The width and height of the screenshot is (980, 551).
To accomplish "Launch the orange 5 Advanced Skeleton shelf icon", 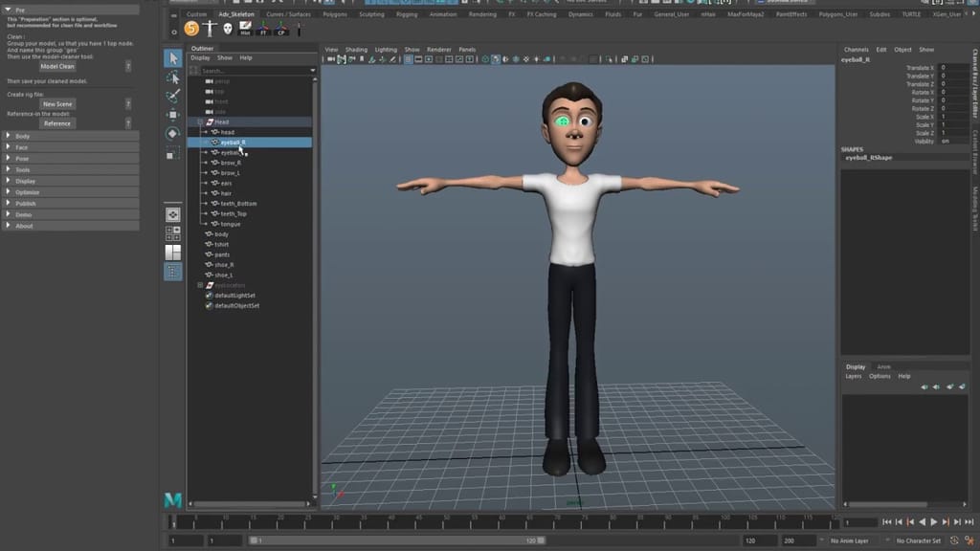I will [x=191, y=28].
